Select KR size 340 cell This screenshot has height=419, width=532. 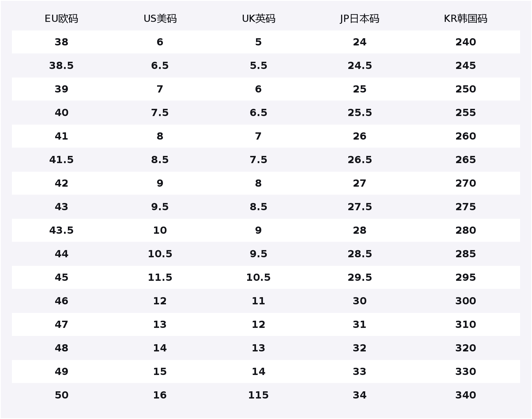pyautogui.click(x=465, y=395)
